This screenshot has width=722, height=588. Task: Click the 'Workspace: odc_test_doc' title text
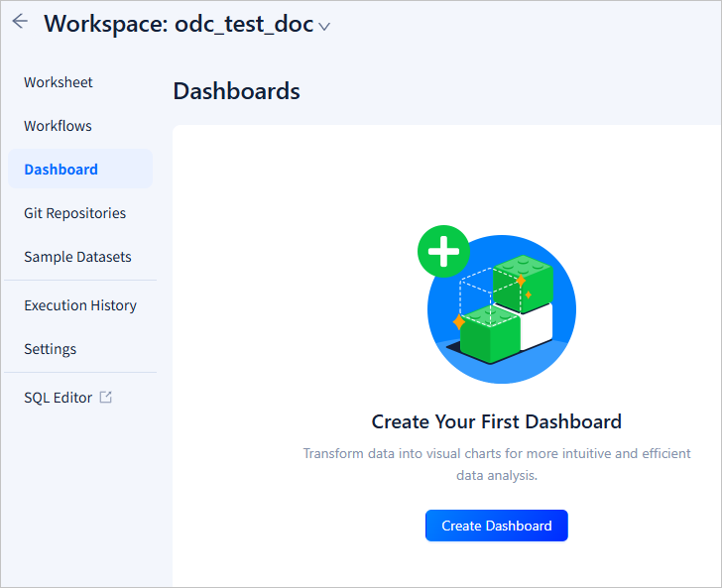[178, 24]
